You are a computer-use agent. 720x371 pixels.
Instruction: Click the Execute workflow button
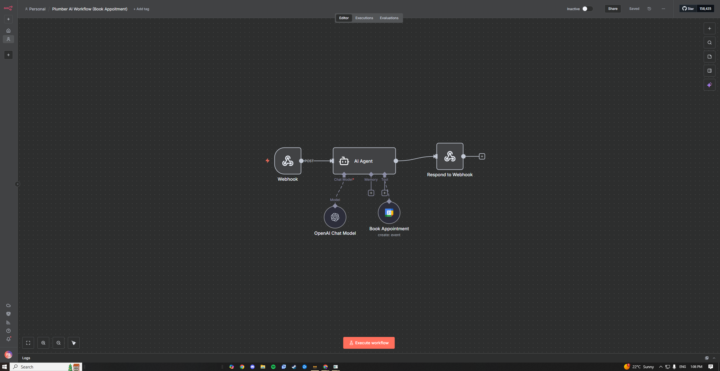point(369,343)
